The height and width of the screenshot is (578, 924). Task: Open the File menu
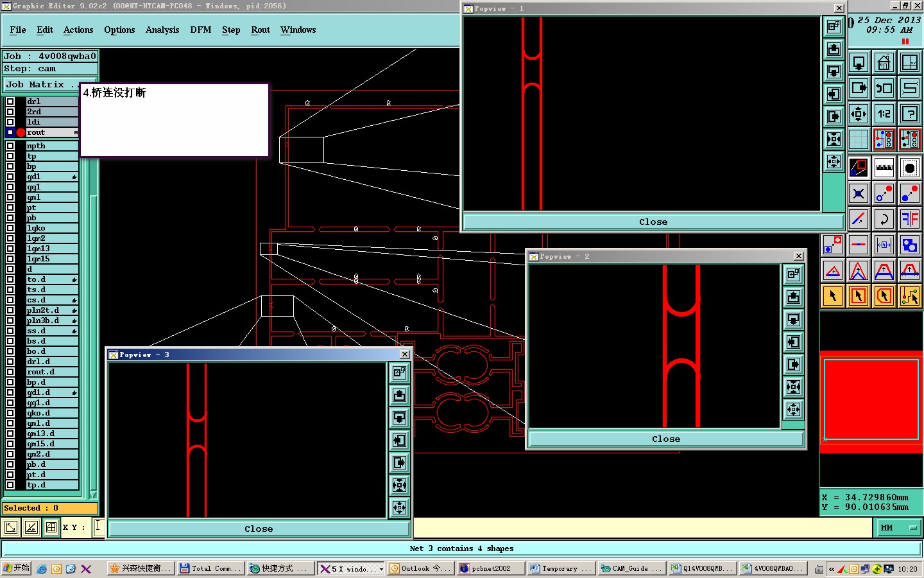pos(18,30)
